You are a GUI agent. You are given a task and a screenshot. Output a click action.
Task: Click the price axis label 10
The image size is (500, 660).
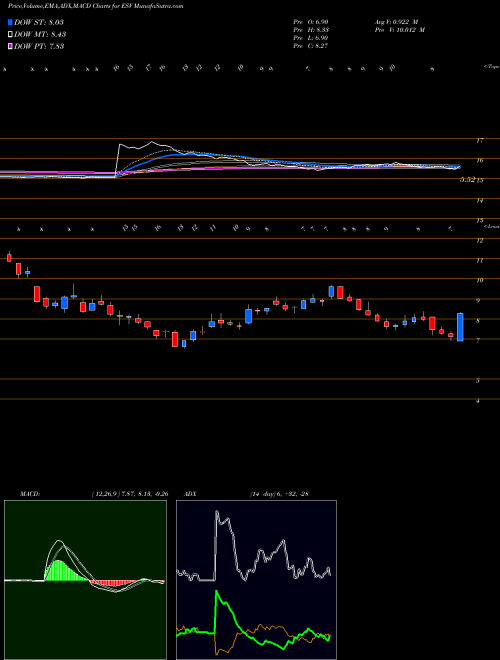479,280
